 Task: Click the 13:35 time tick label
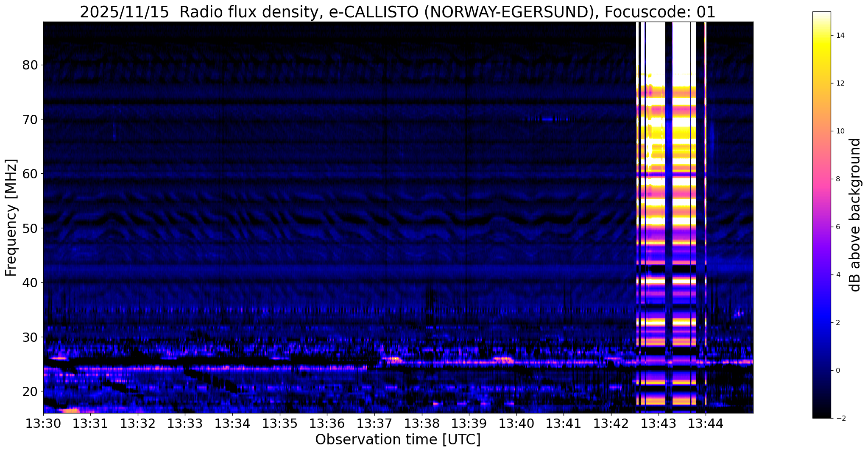click(x=280, y=423)
